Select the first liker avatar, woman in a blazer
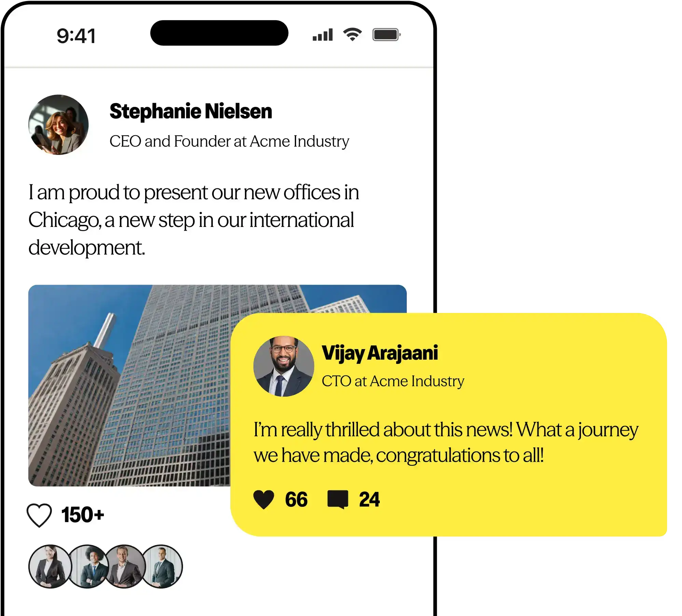Viewport: 682px width, 616px height. (x=50, y=567)
